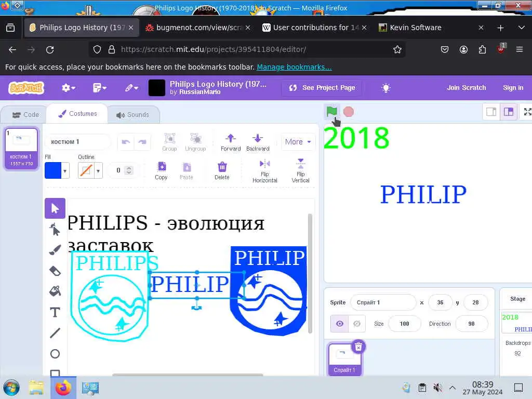532x399 pixels.
Task: Show the sprite with the eye icon
Action: click(339, 324)
